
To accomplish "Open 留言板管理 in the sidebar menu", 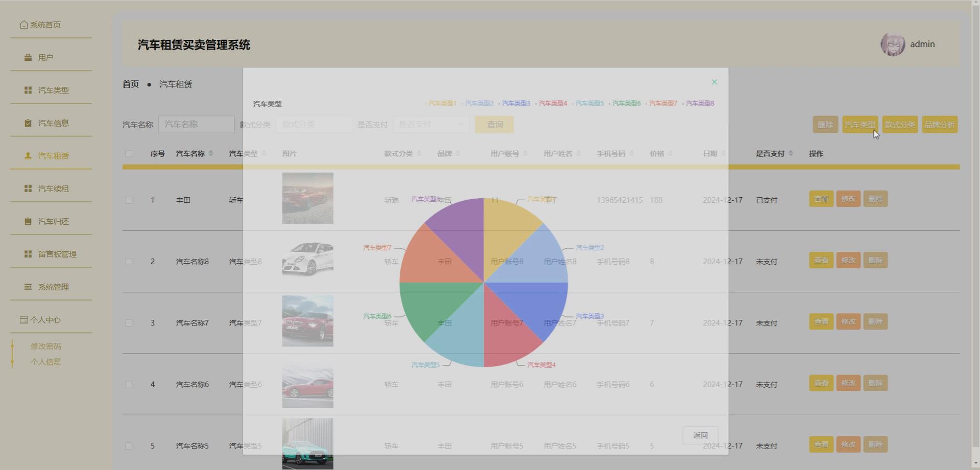I will click(51, 254).
